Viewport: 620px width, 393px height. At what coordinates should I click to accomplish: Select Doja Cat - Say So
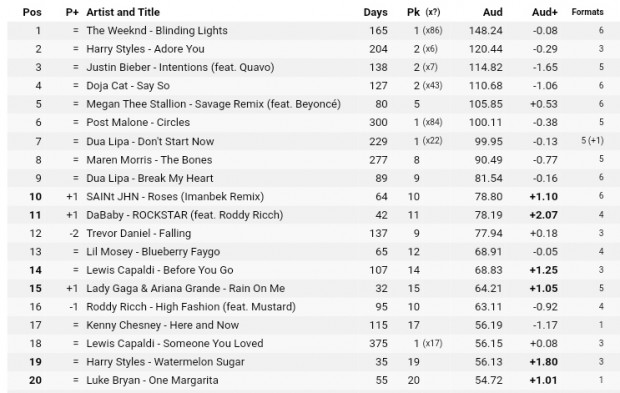(x=128, y=86)
